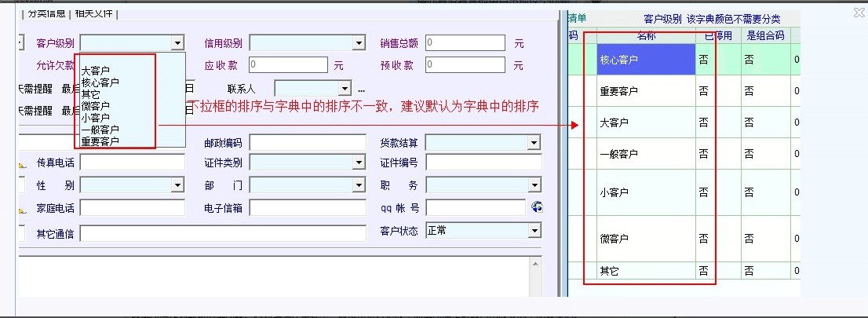
Task: Expand the 货款结算 combo box
Action: point(534,143)
